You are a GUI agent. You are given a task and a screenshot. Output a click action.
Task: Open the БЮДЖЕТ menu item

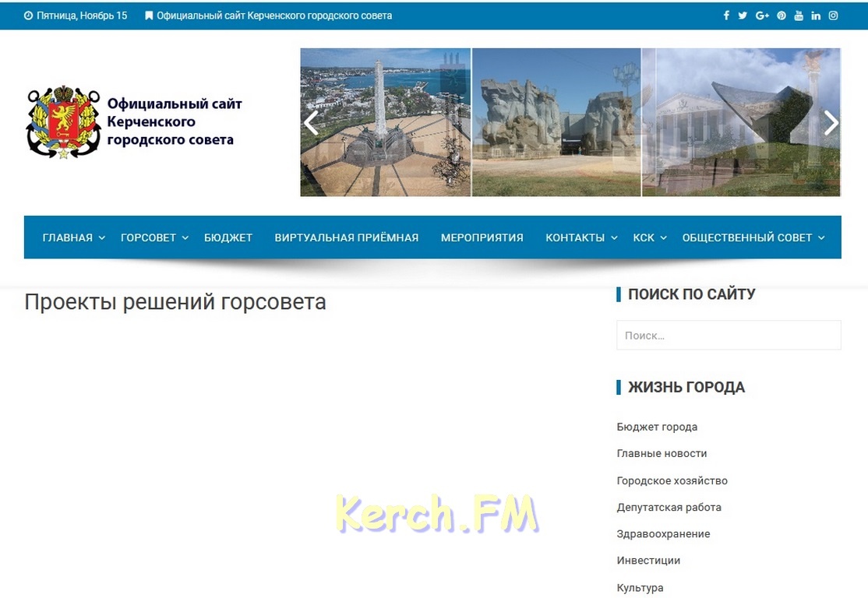(x=228, y=237)
